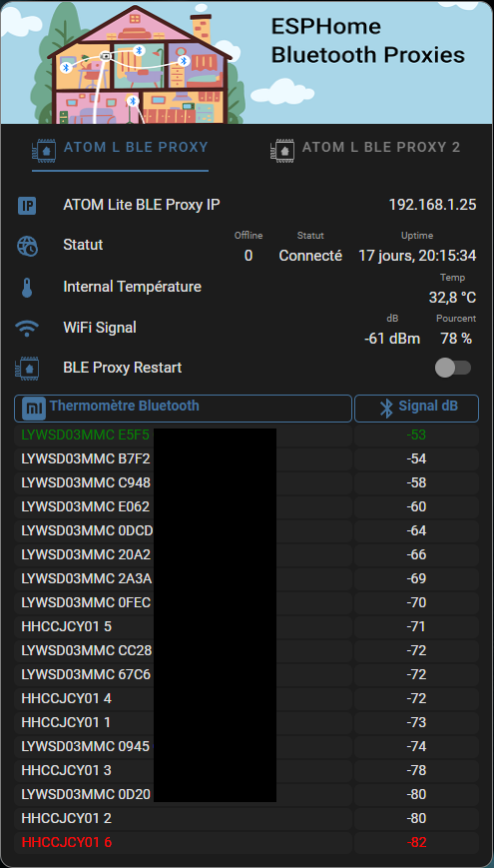The width and height of the screenshot is (494, 868).
Task: Click the -60 signal value
Action: click(416, 506)
